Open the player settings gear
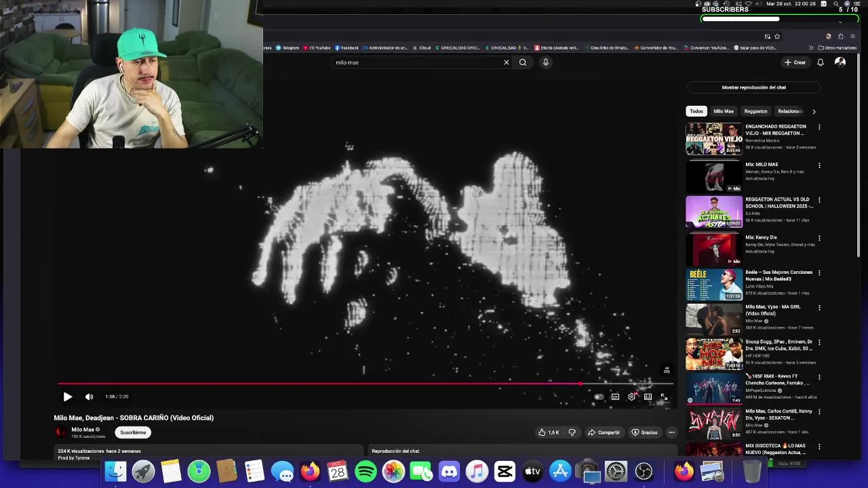Screen dimensions: 868x488 coord(631,396)
